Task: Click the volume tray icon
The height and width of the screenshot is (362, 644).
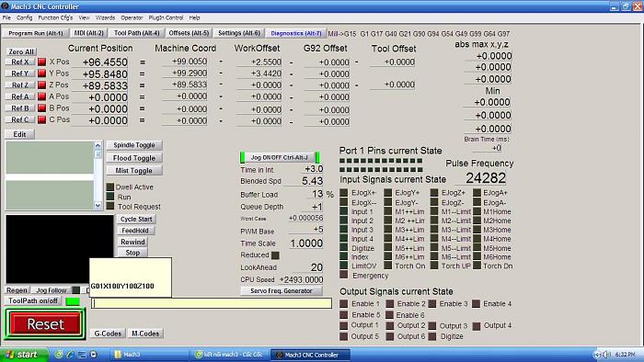Action: [x=606, y=355]
